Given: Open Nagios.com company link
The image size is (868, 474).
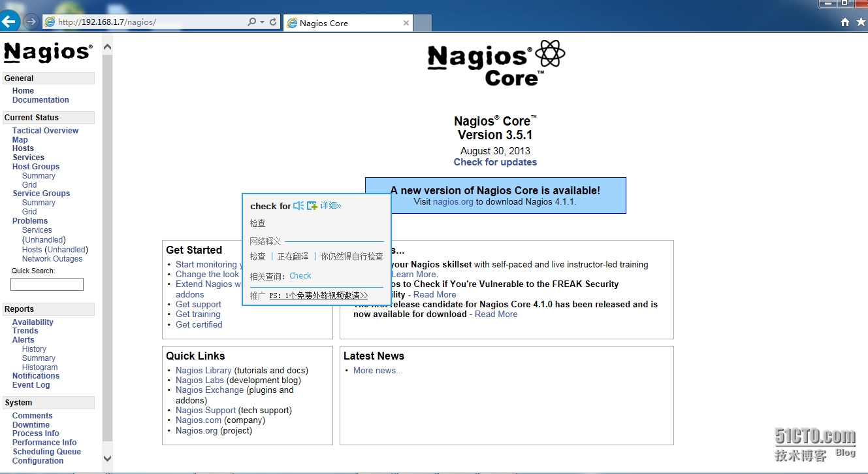Looking at the screenshot, I should (199, 420).
